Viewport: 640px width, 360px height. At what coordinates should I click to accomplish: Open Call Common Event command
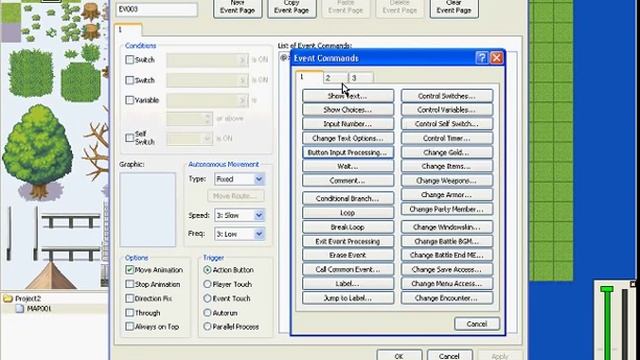pos(348,269)
